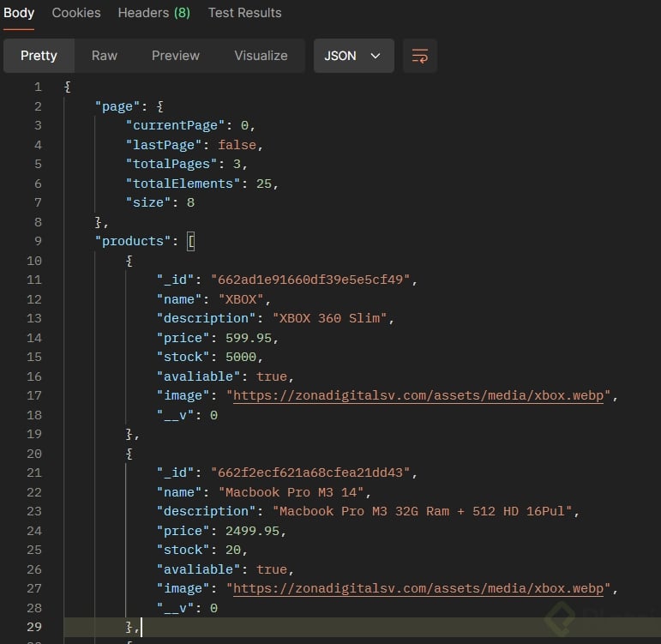
Task: Switch to the Body tab
Action: [x=18, y=13]
